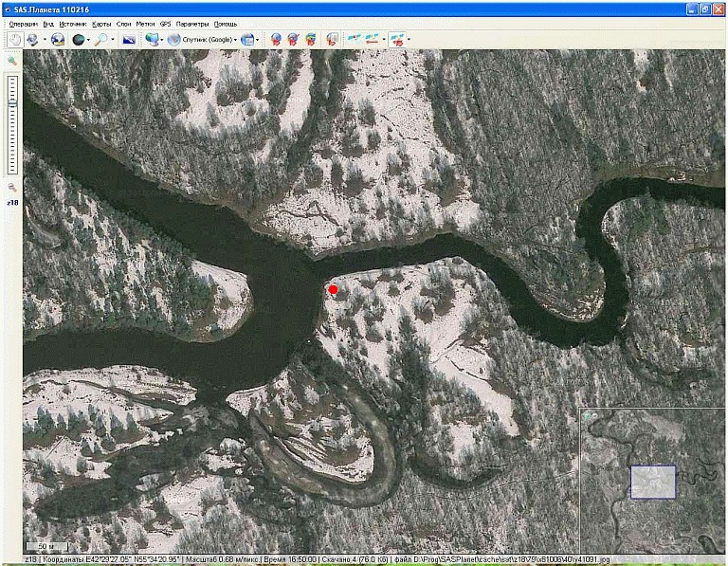
Task: Click the red marker on the map
Action: tap(333, 290)
